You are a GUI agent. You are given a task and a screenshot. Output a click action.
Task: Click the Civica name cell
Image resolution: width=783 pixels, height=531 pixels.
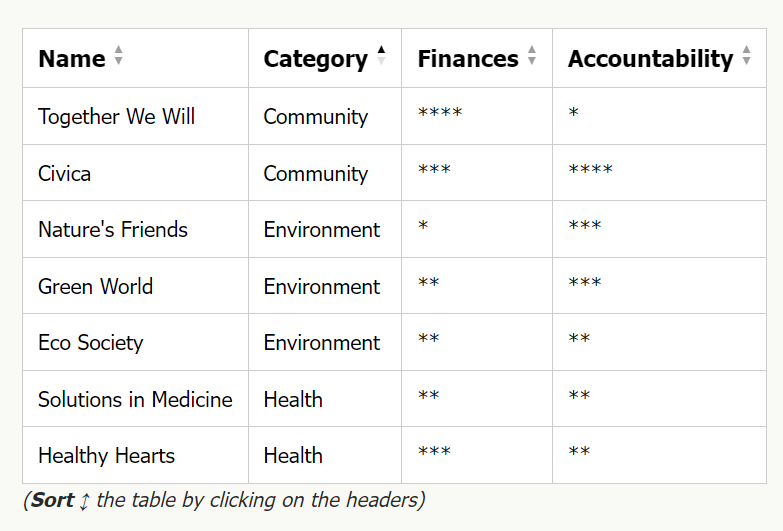click(65, 174)
